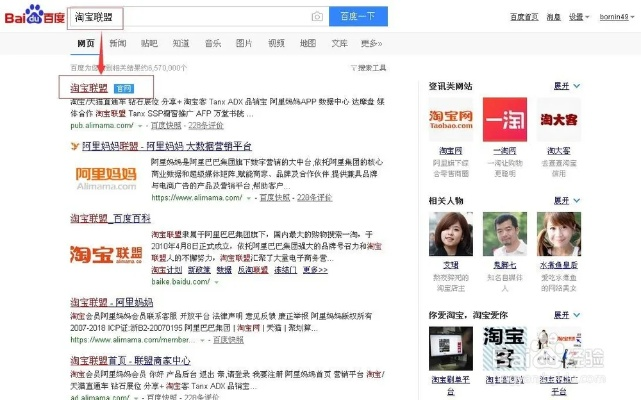
Task: Switch to the 知道 tab
Action: (x=181, y=43)
